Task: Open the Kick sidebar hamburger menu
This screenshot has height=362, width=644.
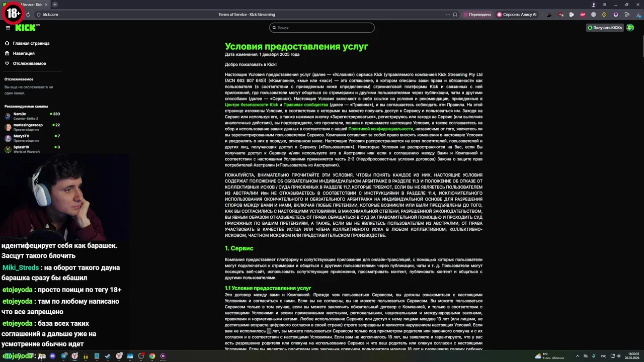Action: [x=8, y=28]
